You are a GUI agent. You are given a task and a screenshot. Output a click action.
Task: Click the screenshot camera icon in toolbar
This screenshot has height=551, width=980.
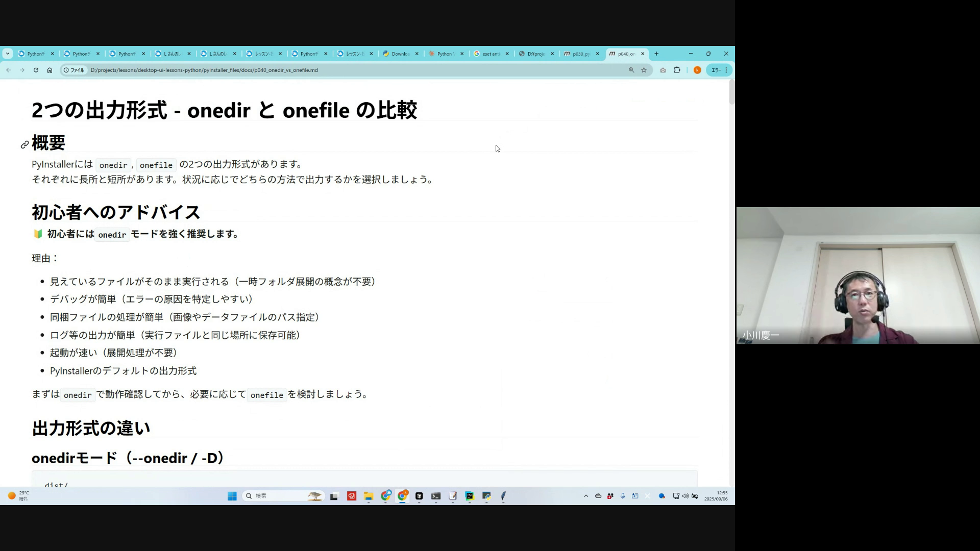tap(663, 70)
